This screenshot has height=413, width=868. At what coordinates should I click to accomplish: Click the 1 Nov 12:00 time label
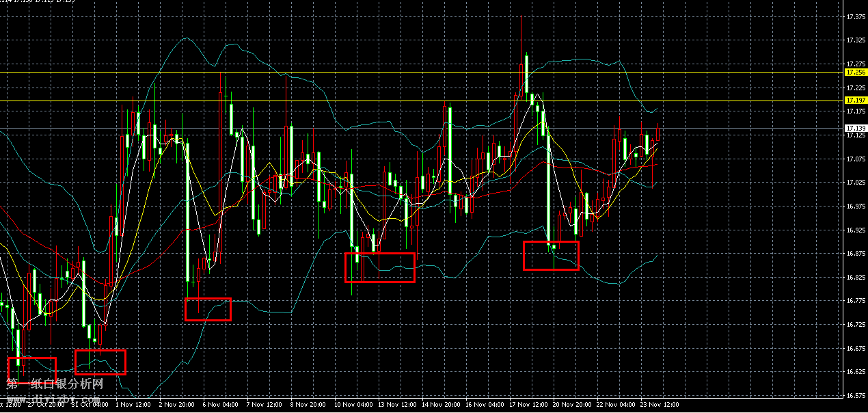coord(134,405)
